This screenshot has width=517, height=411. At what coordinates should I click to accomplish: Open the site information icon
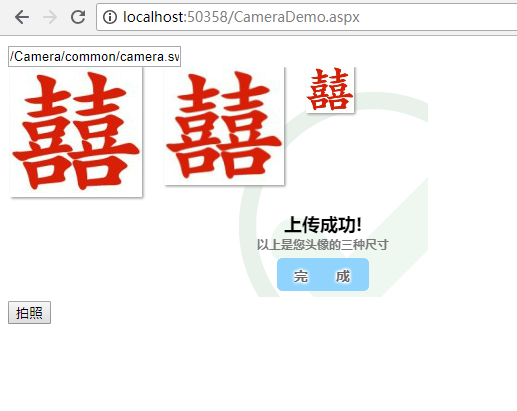(110, 17)
